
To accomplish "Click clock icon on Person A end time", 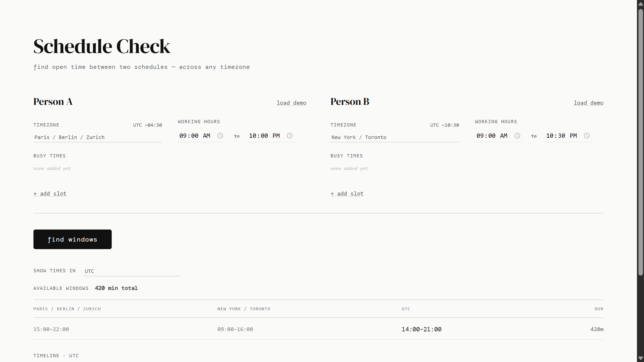I will (290, 136).
